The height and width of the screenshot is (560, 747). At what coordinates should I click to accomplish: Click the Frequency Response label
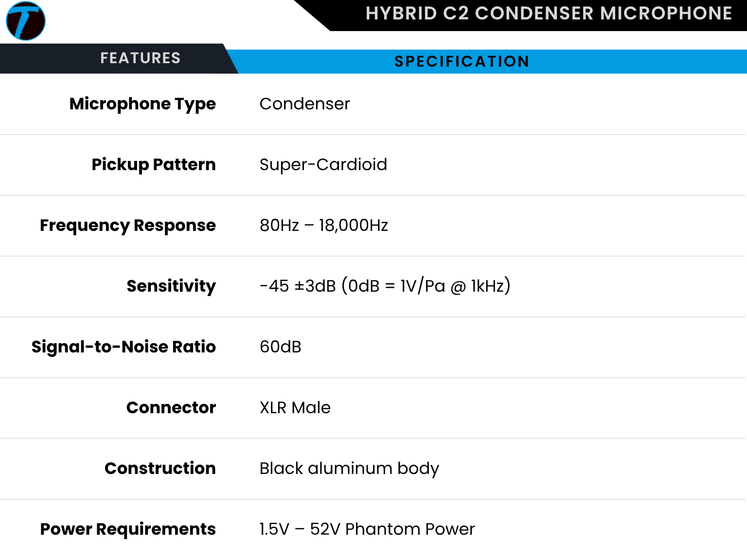click(128, 226)
